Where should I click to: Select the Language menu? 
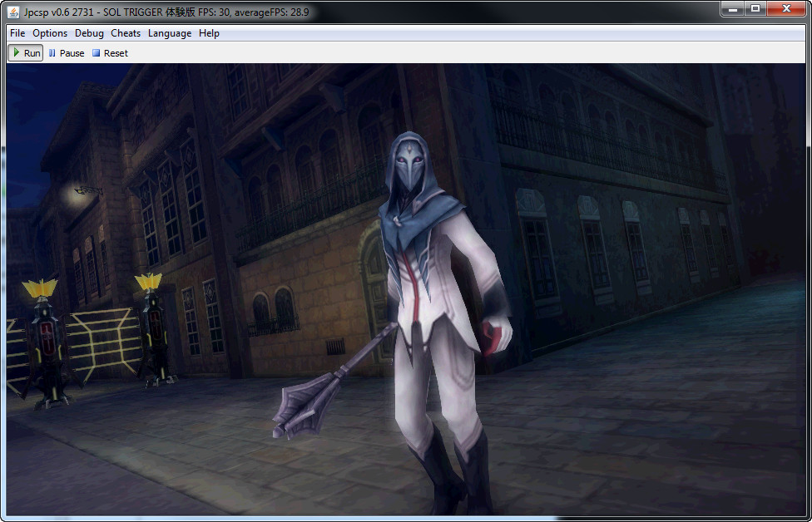click(170, 33)
